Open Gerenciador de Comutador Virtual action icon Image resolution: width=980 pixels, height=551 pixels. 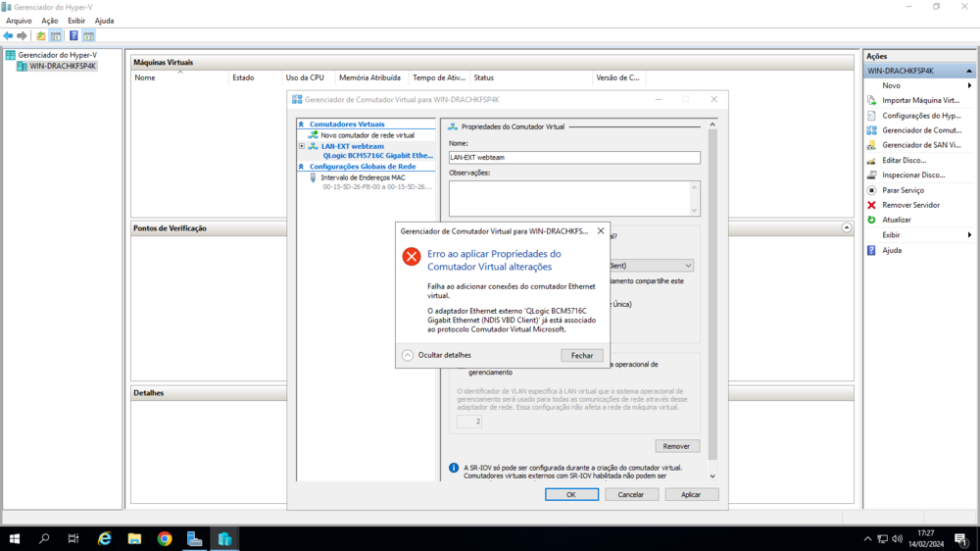[871, 130]
